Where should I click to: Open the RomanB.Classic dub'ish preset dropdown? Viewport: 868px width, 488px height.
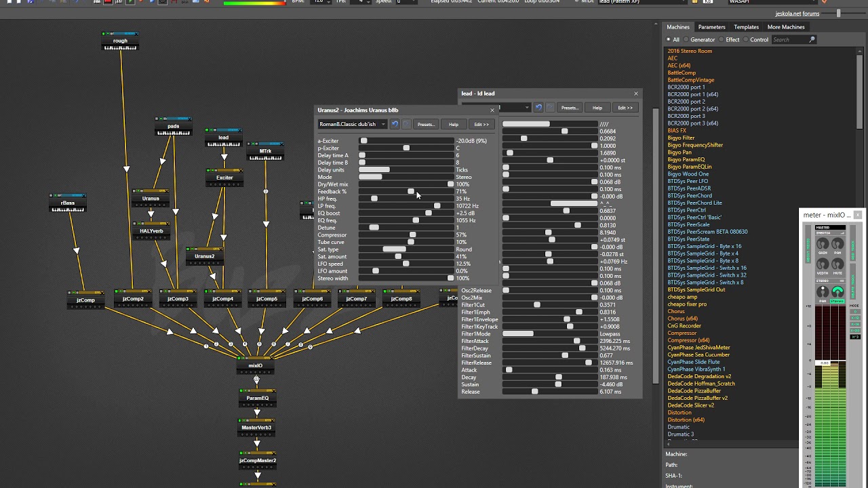tap(352, 124)
